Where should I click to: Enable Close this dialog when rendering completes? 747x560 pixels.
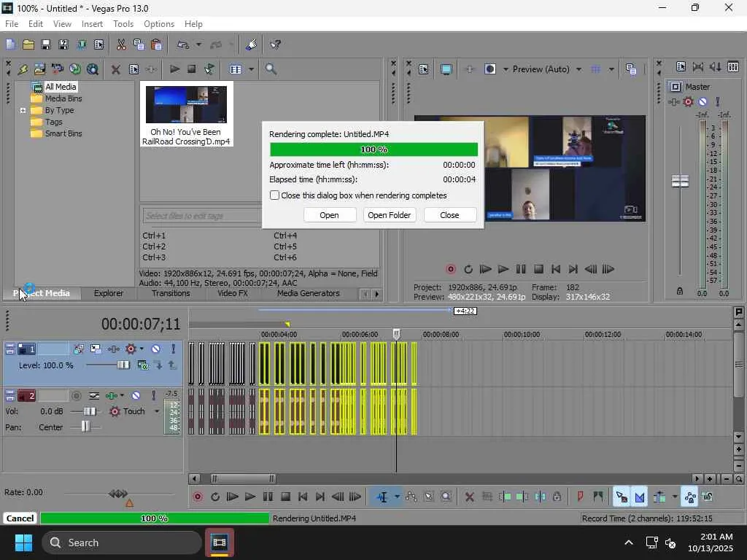(274, 195)
